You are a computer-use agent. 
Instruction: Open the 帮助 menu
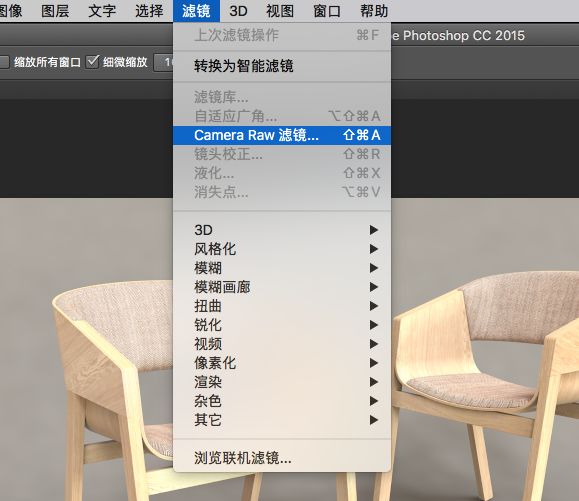[374, 11]
